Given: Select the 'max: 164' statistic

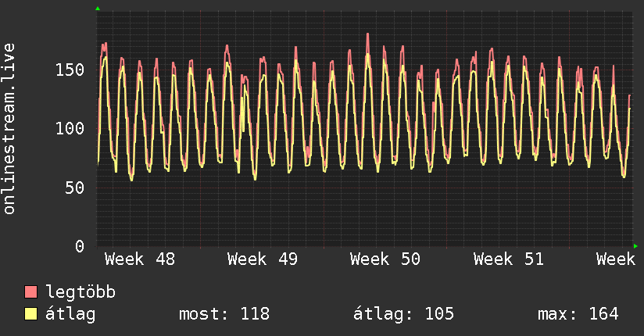Looking at the screenshot, I should [x=578, y=314].
